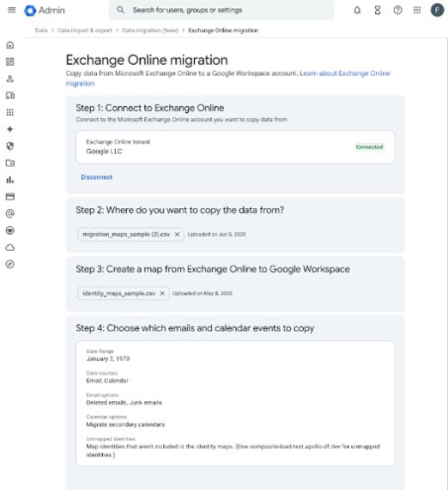Navigate to Data migration (New) breadcrumb
448x490 pixels.
pos(150,30)
